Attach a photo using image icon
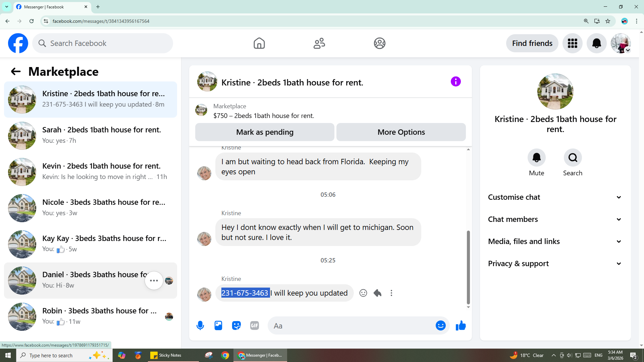Image resolution: width=644 pixels, height=362 pixels. pyautogui.click(x=218, y=325)
